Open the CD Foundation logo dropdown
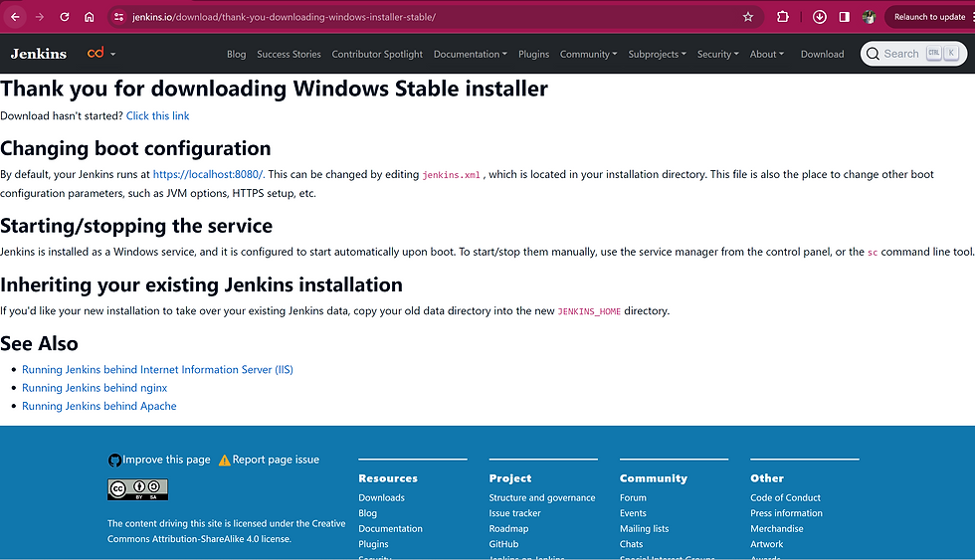Viewport: 975px width, 560px height. (100, 54)
